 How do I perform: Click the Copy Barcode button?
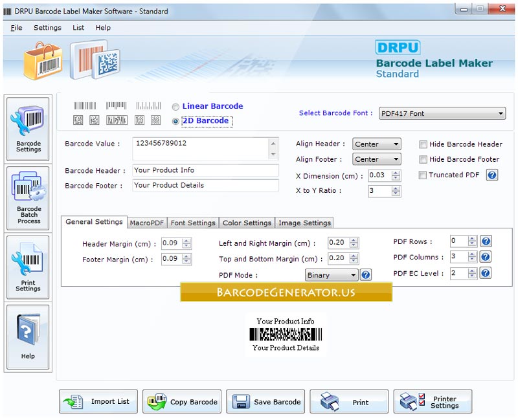182,401
